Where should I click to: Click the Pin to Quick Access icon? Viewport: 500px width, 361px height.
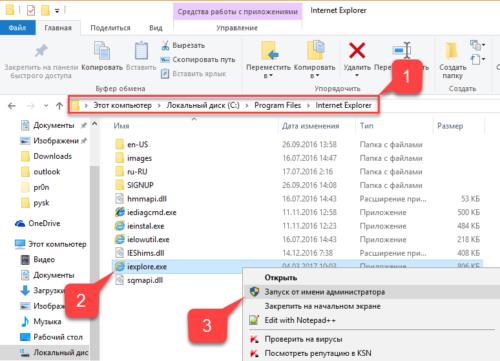(x=41, y=51)
